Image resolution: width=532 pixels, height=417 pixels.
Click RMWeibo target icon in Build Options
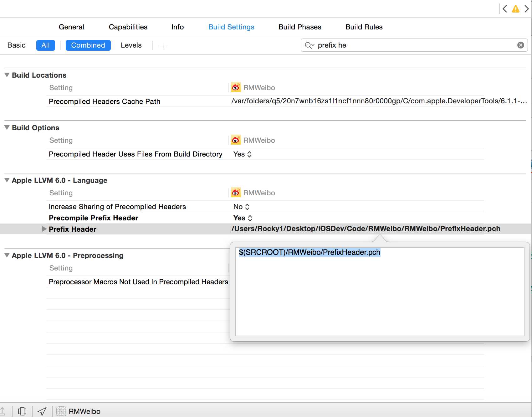point(236,140)
